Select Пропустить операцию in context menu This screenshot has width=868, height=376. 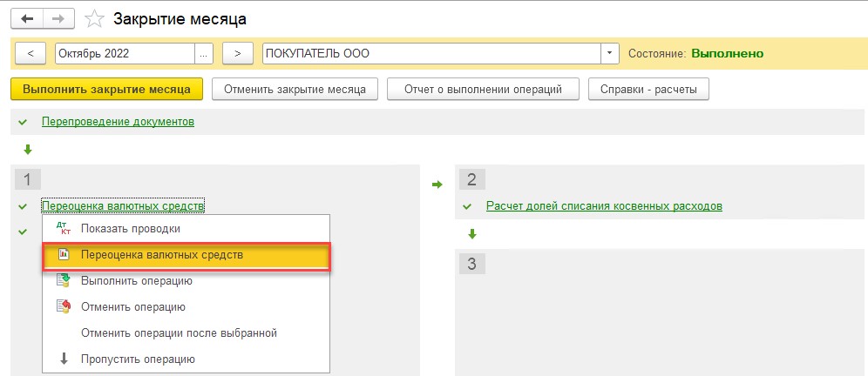(x=186, y=359)
